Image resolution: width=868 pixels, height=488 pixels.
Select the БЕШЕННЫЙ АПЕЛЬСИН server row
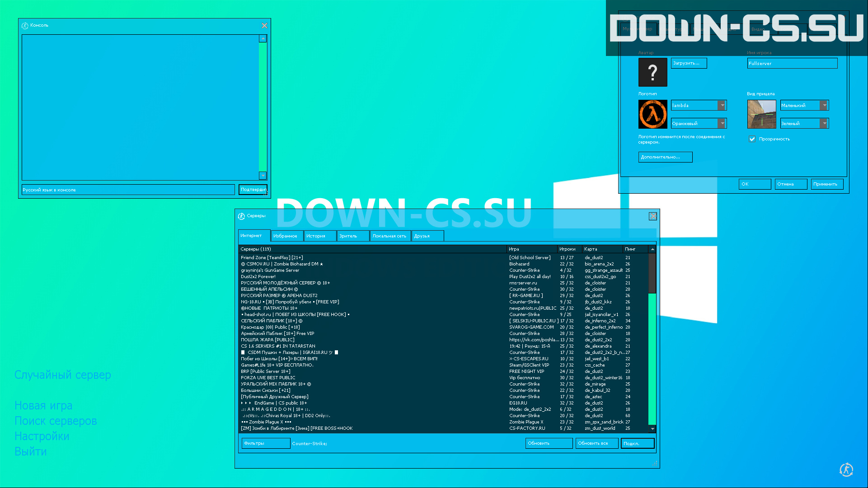[444, 289]
